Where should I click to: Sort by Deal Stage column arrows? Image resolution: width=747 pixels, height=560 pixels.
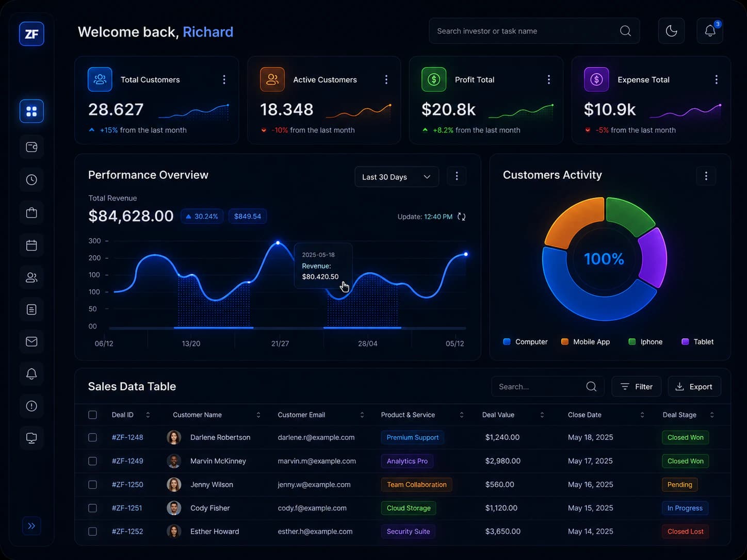(x=712, y=415)
